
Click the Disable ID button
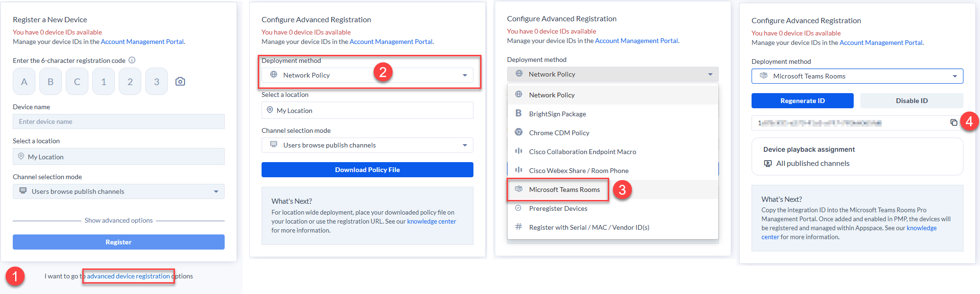(911, 101)
